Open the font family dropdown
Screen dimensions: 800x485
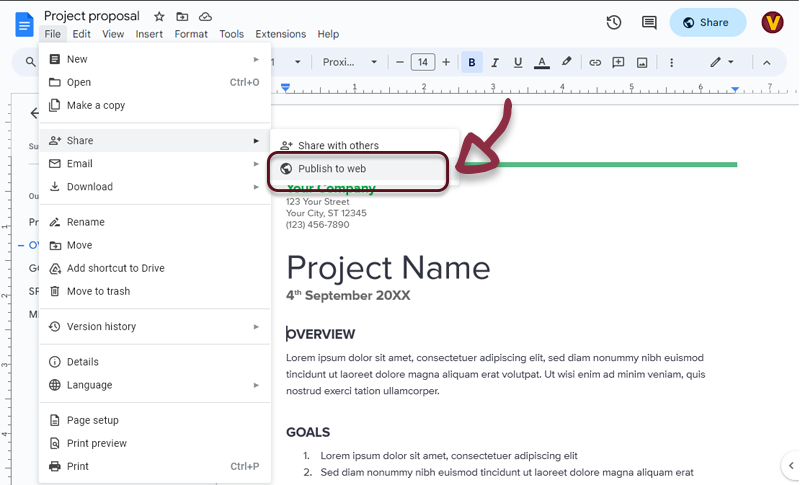click(349, 62)
